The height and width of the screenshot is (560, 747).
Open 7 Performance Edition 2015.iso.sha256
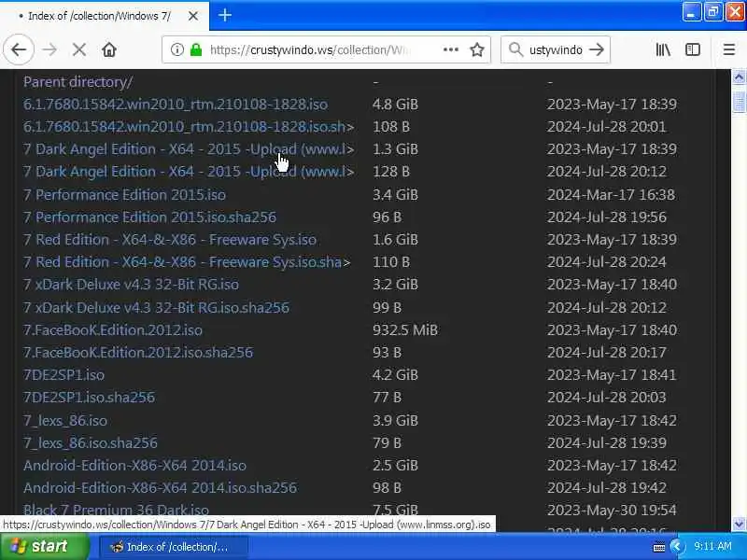tap(149, 217)
